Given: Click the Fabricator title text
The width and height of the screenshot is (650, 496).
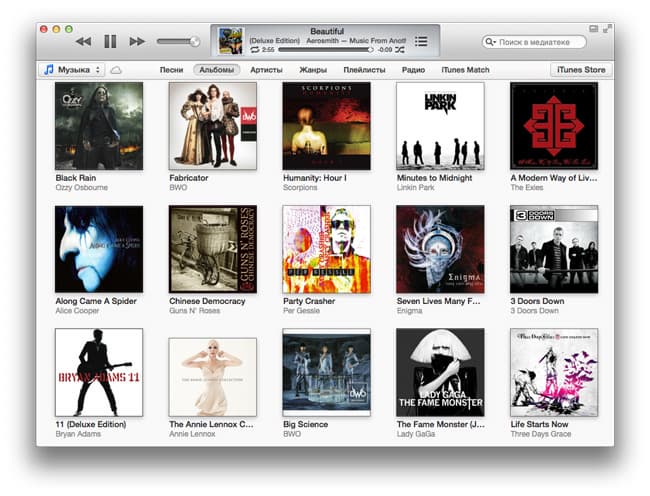Looking at the screenshot, I should [189, 178].
